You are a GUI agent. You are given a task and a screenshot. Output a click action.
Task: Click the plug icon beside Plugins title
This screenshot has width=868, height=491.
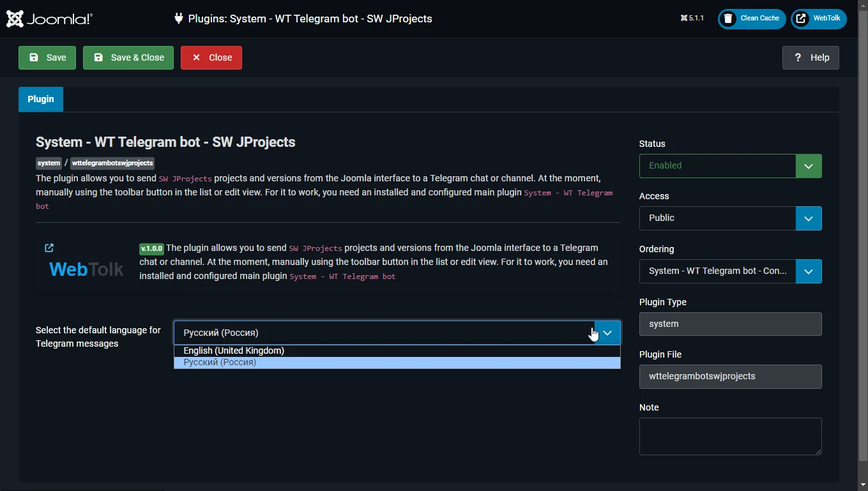[x=179, y=19]
